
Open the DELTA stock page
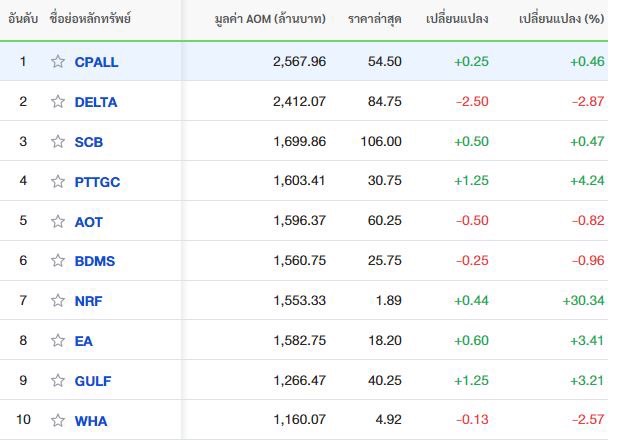(96, 102)
